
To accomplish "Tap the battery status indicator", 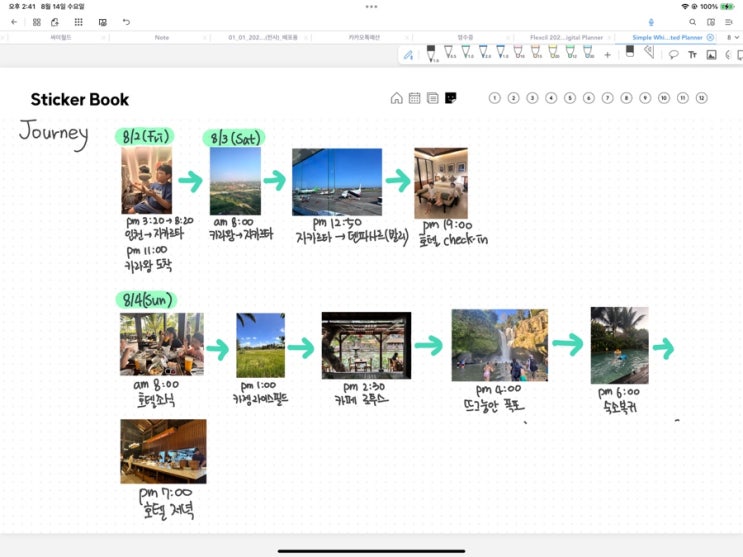I will tap(727, 7).
